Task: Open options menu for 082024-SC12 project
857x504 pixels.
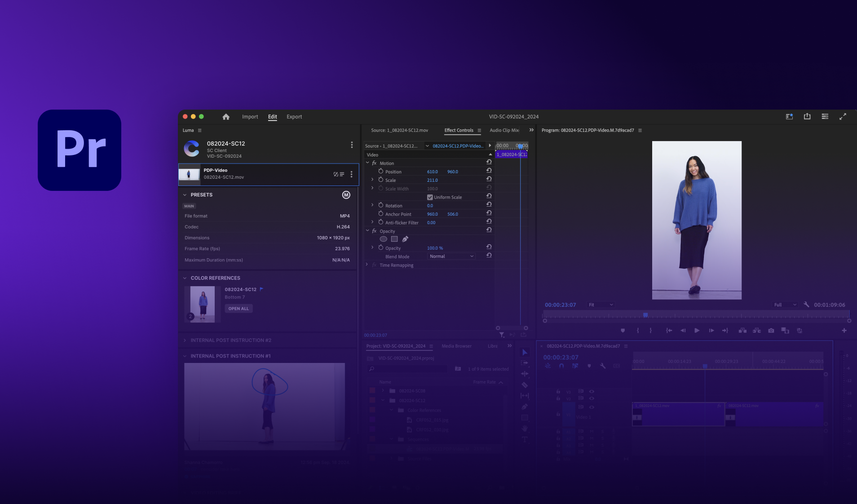Action: (352, 145)
